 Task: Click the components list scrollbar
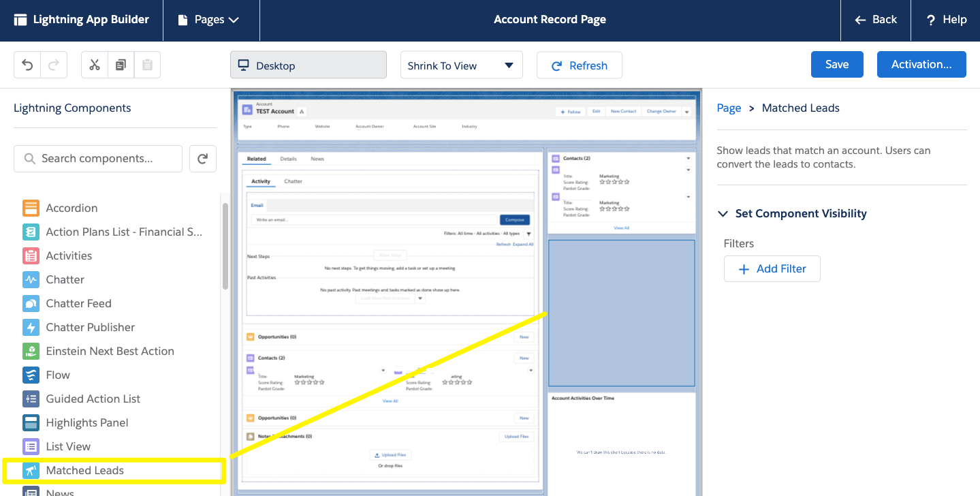[x=225, y=245]
